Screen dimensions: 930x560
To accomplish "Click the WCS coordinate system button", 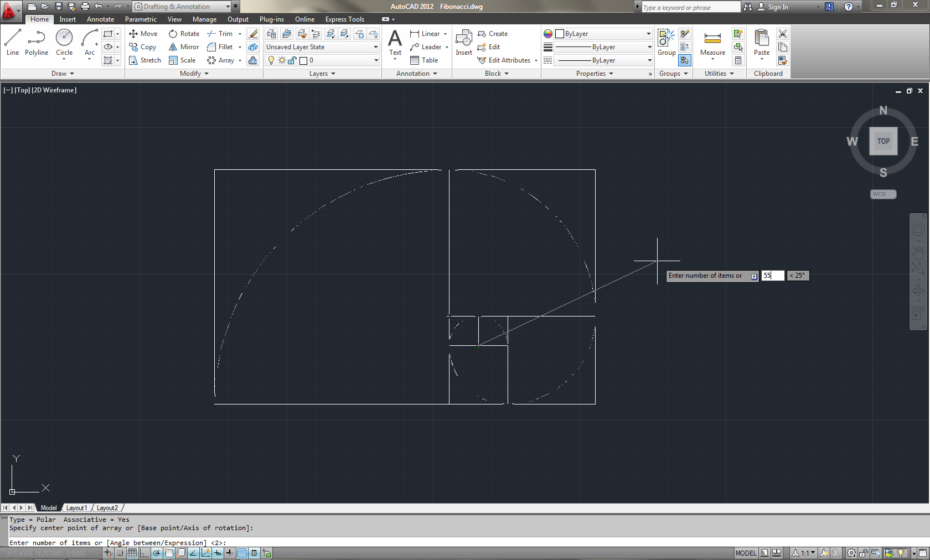I will pos(882,194).
